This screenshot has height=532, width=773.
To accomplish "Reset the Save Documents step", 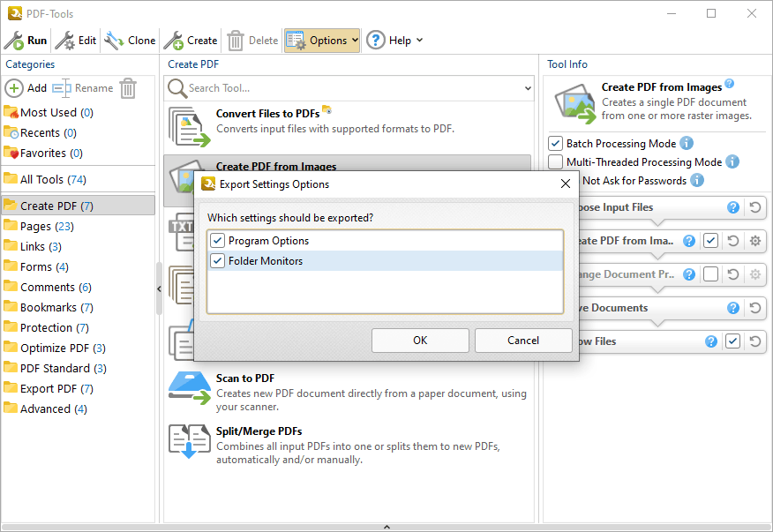I will click(754, 308).
